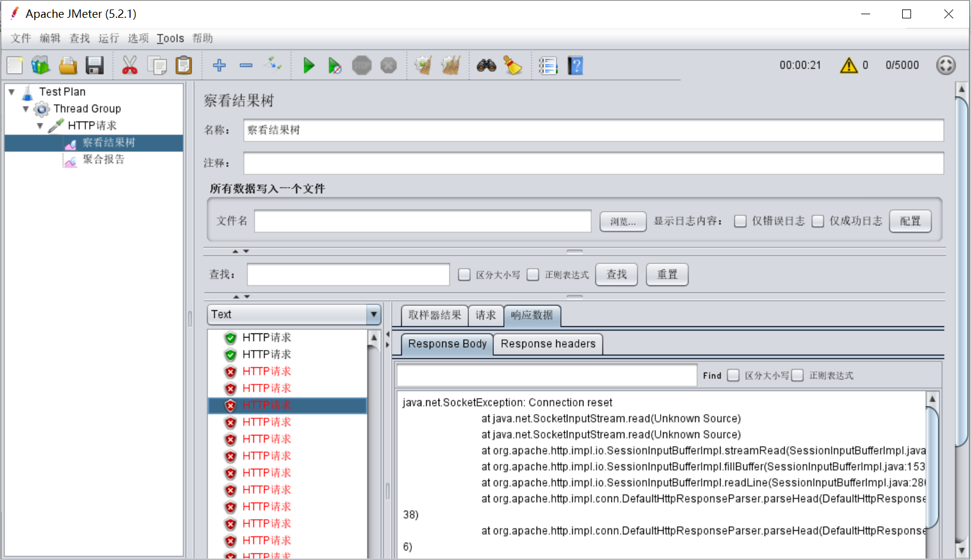Image resolution: width=971 pixels, height=560 pixels.
Task: Click the New test plan icon
Action: 15,65
